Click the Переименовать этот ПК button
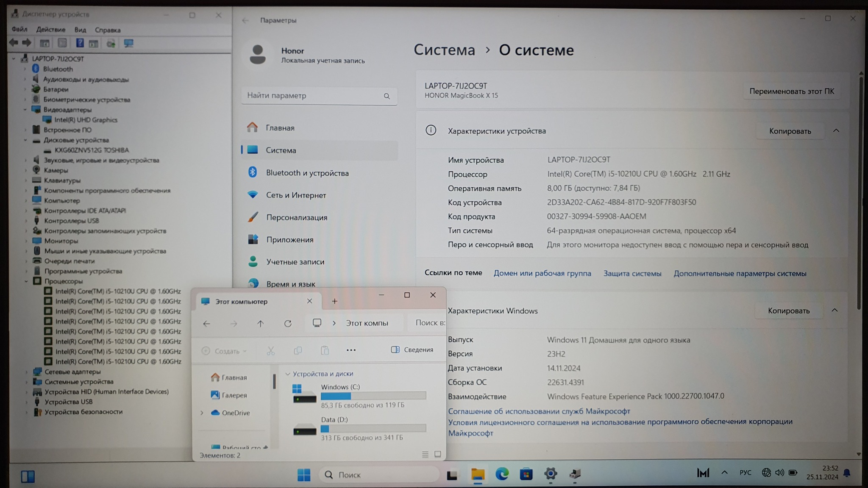The height and width of the screenshot is (488, 868). [791, 91]
